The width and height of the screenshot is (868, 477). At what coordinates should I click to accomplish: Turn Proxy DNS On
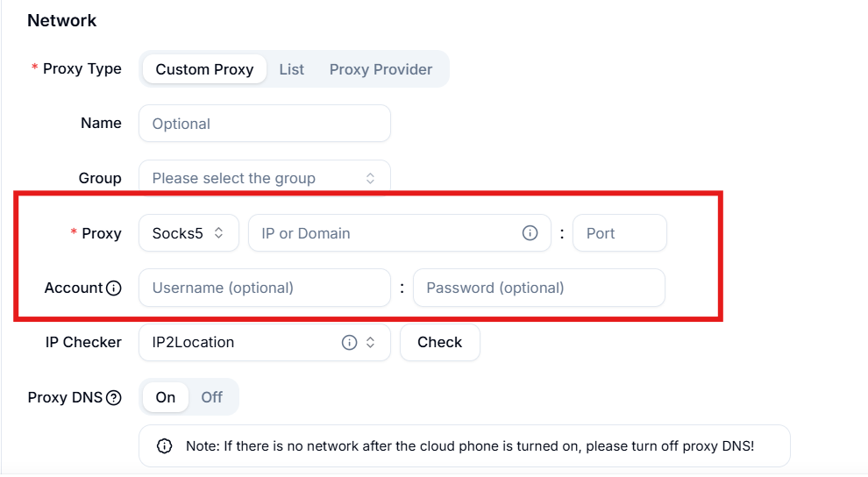coord(165,397)
